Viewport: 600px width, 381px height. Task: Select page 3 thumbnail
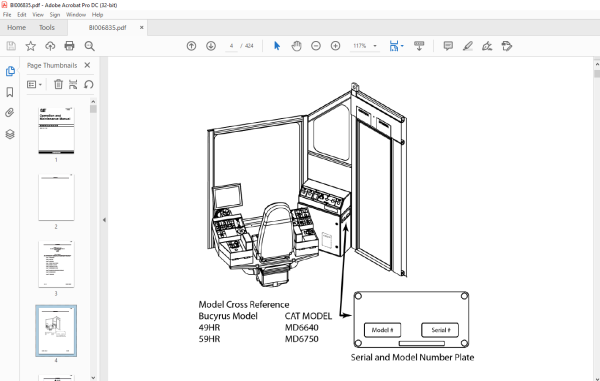[56, 264]
